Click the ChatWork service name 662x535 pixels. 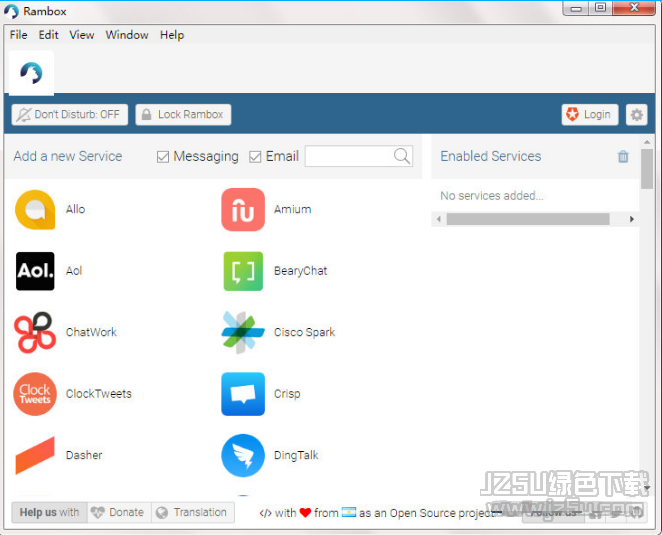click(91, 332)
